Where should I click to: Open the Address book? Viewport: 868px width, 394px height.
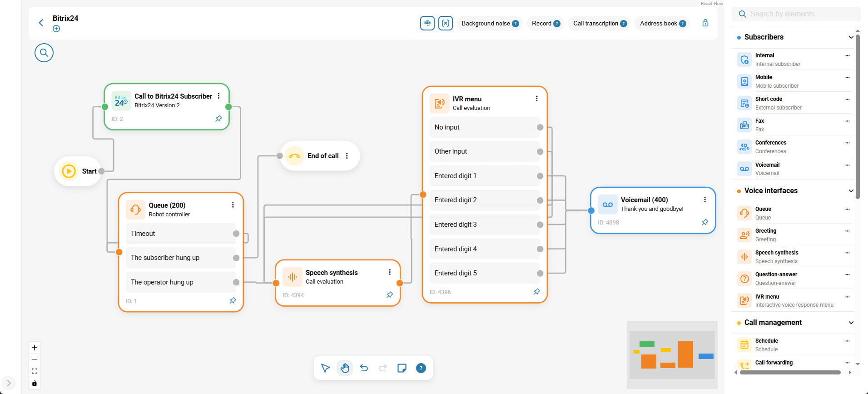pyautogui.click(x=658, y=24)
